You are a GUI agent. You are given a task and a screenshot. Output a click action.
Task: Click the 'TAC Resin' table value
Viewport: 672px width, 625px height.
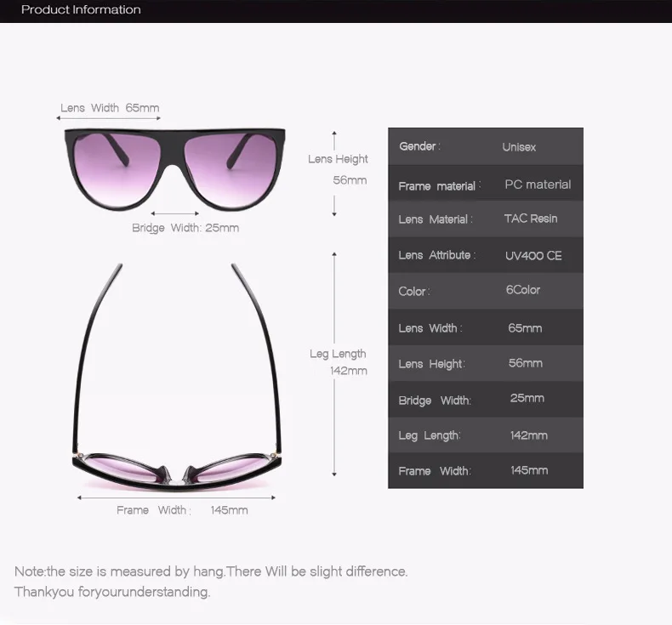[x=531, y=219]
